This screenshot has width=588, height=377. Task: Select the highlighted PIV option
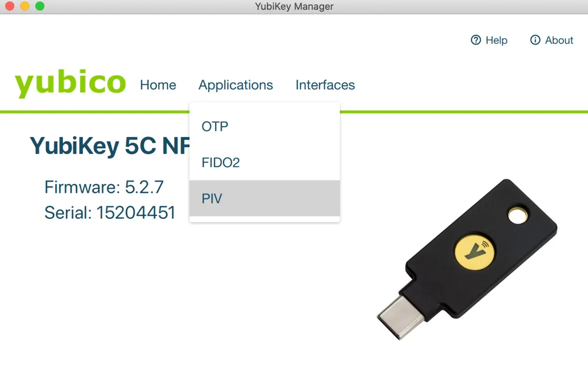[x=265, y=198]
